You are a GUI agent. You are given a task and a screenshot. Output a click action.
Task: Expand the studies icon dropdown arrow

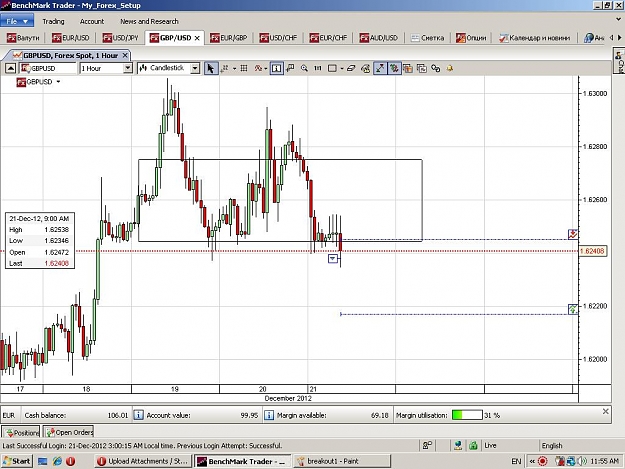[266, 69]
